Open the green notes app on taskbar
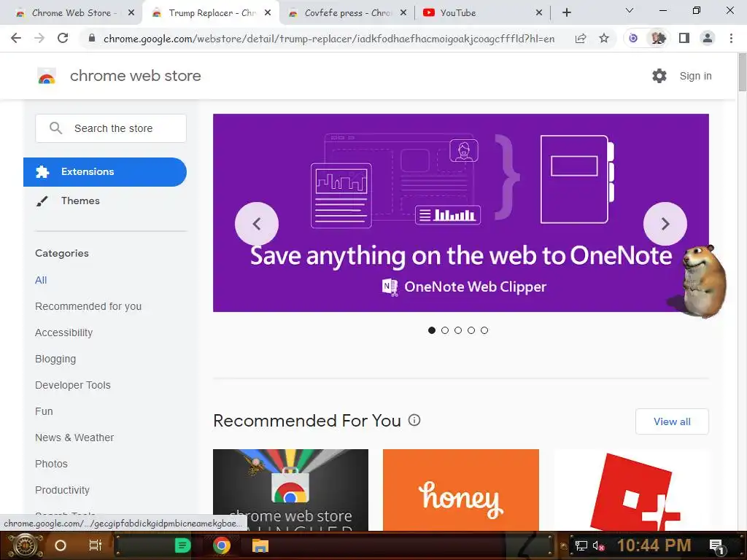 (x=182, y=545)
